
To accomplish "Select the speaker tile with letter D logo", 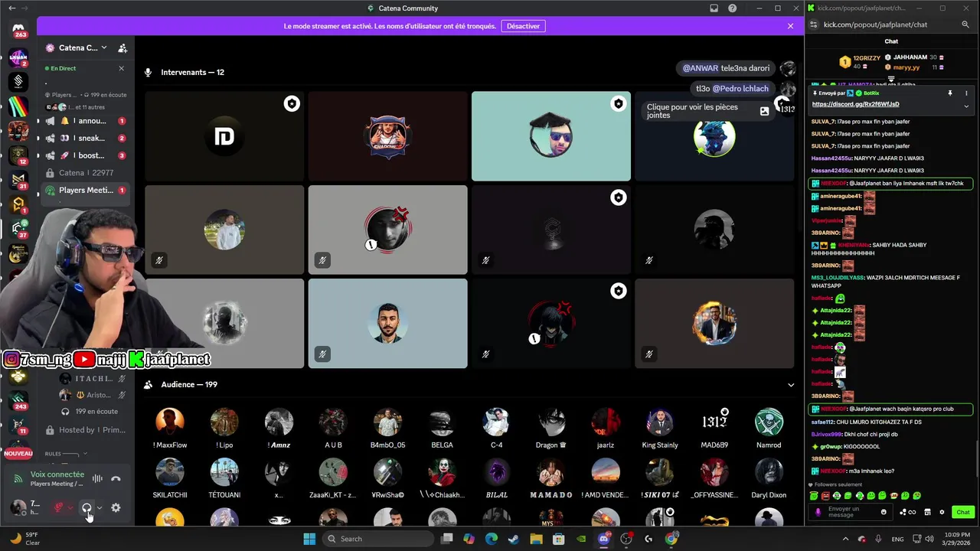I will point(224,136).
